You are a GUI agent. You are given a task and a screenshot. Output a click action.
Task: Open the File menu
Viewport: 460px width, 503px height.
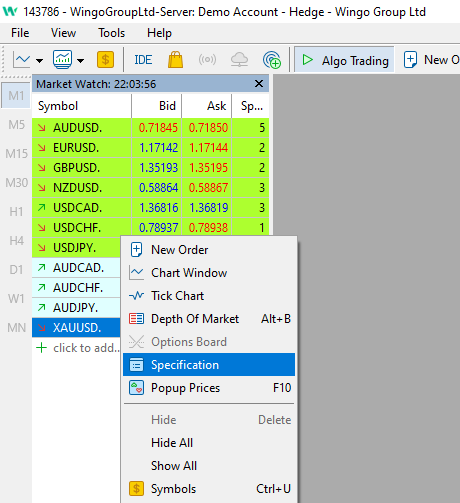(x=20, y=33)
